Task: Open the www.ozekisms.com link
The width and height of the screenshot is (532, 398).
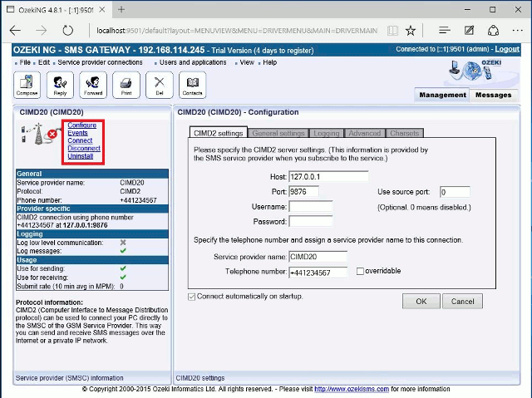Action: 352,389
